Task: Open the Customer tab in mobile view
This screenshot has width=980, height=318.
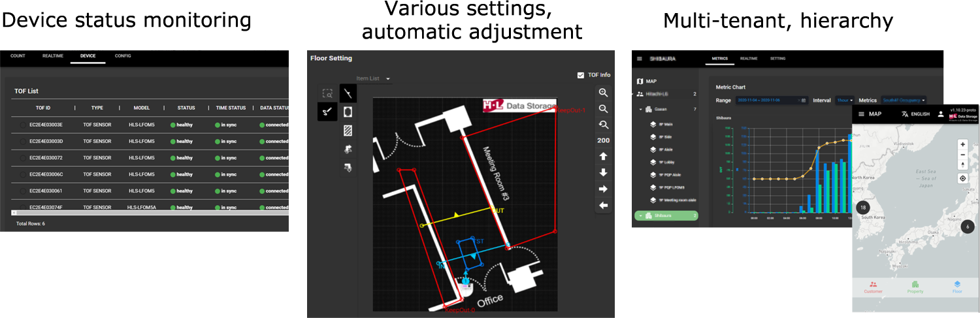Action: pos(873,287)
